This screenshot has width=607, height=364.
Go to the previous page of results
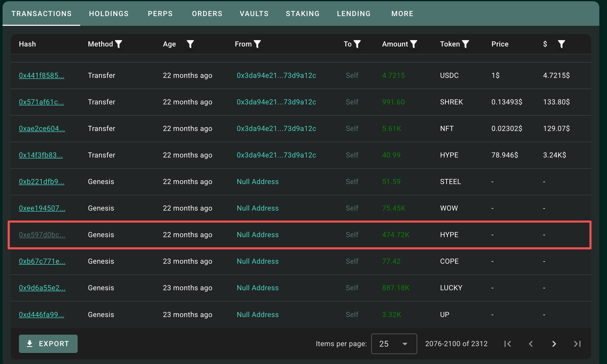pos(531,344)
